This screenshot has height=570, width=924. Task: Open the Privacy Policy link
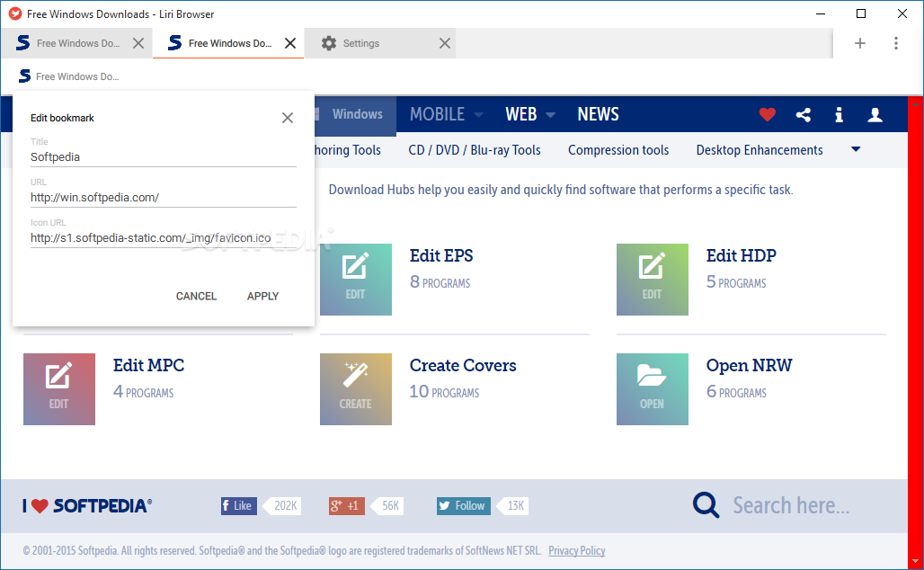[577, 550]
